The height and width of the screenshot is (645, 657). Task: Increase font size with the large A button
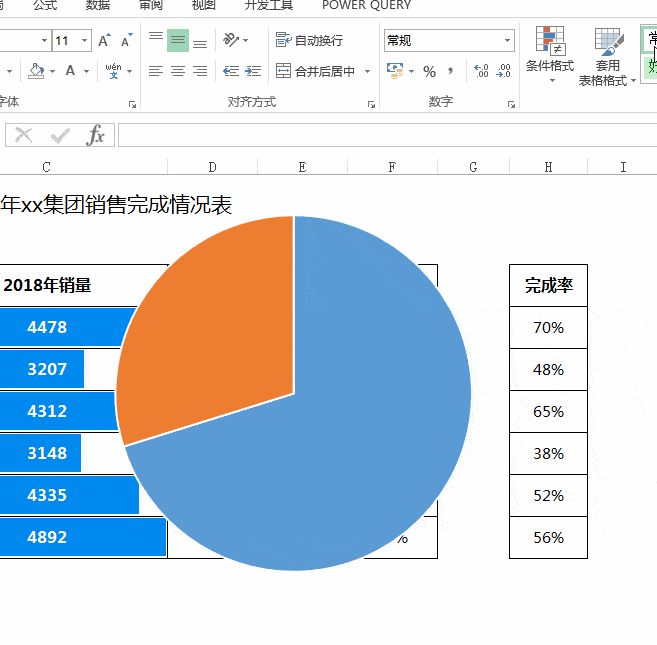point(104,41)
